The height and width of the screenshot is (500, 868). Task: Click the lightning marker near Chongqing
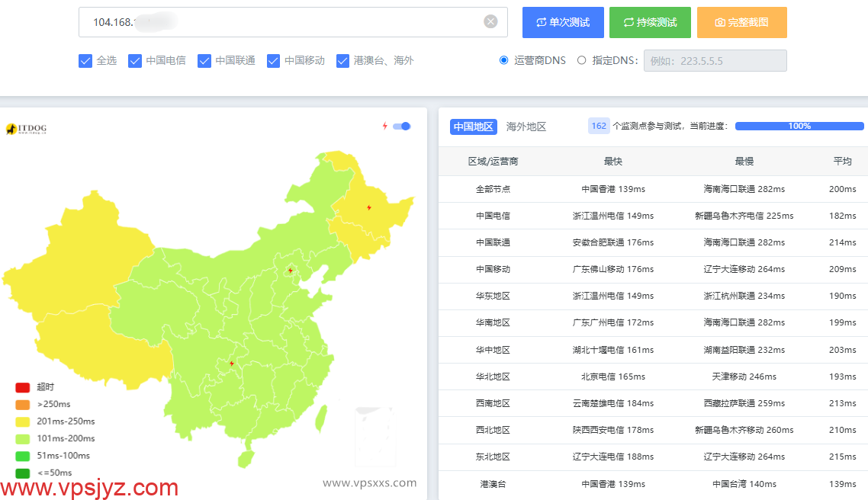click(x=232, y=364)
